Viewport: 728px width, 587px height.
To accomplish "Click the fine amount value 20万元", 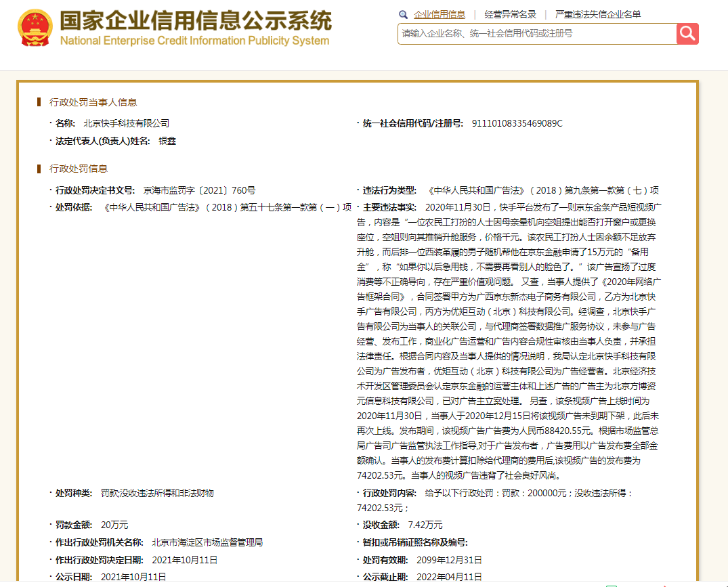I will [114, 525].
